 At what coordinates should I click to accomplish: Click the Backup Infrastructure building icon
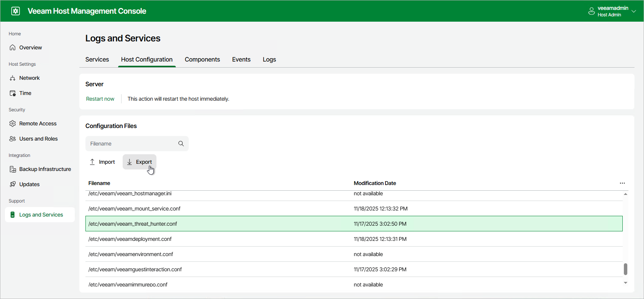pos(13,169)
